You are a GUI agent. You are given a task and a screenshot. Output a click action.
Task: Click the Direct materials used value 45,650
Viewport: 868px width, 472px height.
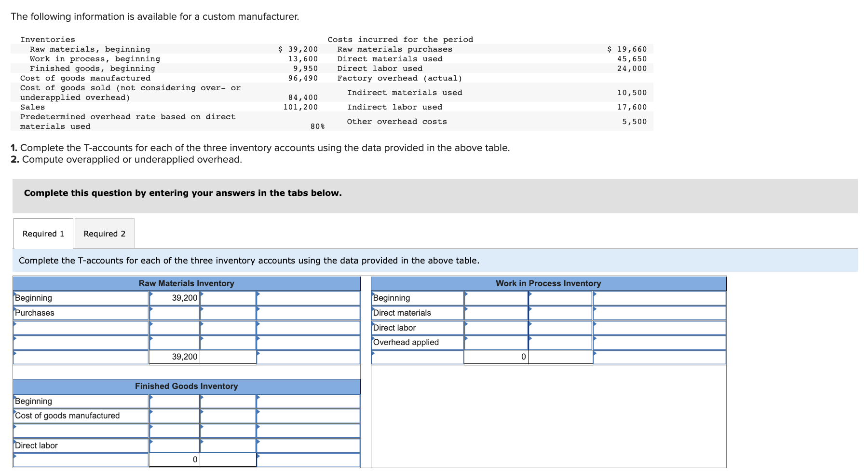pyautogui.click(x=632, y=59)
